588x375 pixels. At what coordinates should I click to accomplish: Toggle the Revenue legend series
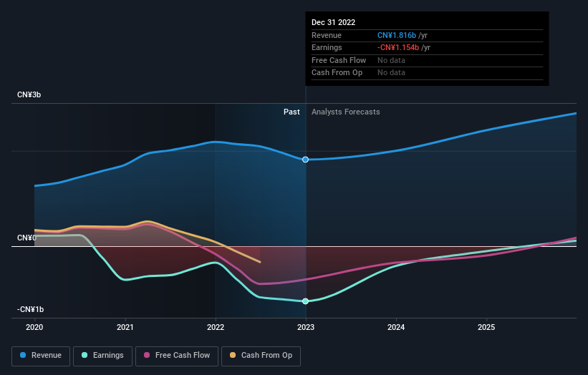[41, 356]
